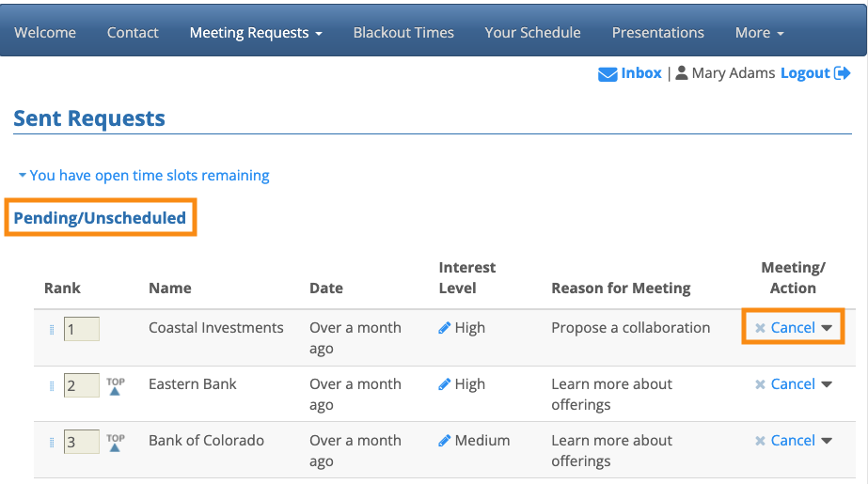Open the Meeting Requests menu
This screenshot has height=484, width=868.
pos(256,33)
